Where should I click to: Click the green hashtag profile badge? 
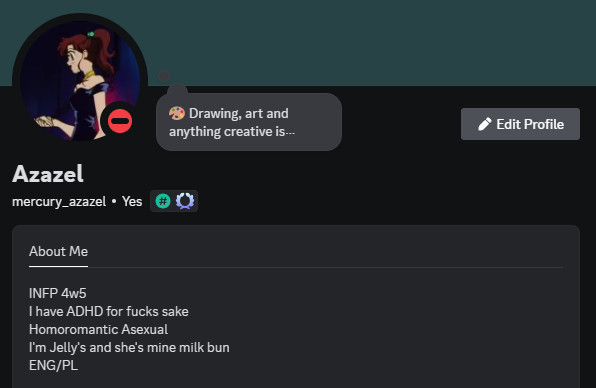tap(163, 201)
